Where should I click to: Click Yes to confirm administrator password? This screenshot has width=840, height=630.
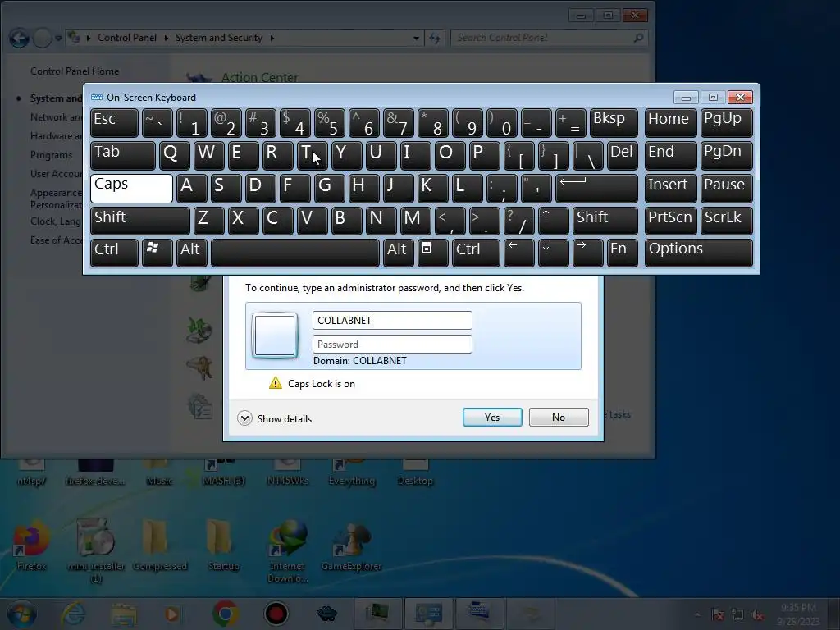(492, 418)
